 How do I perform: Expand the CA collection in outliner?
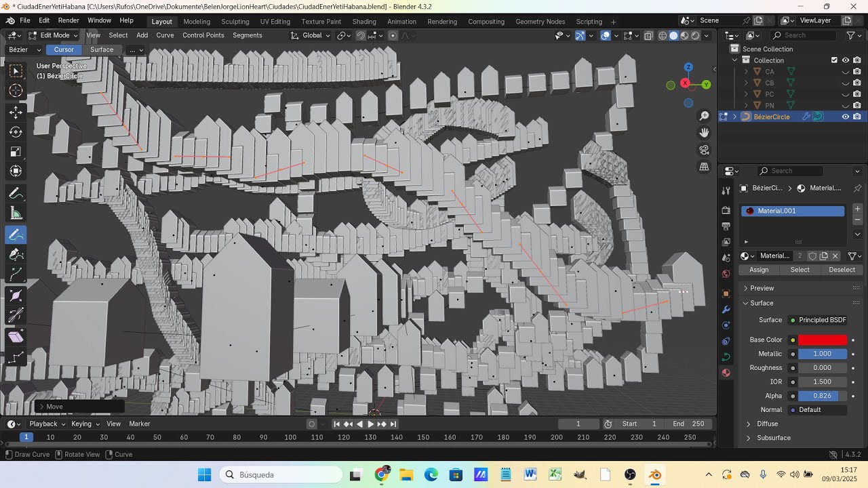coord(746,71)
